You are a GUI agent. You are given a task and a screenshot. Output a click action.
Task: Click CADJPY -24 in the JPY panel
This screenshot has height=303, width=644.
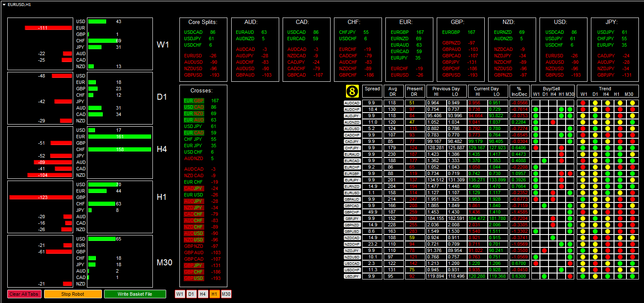(614, 56)
